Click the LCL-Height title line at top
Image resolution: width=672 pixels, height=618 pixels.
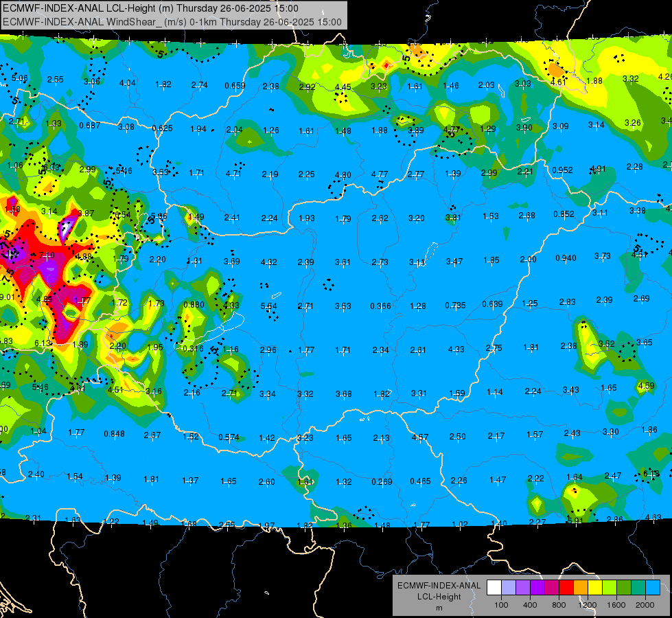150,8
